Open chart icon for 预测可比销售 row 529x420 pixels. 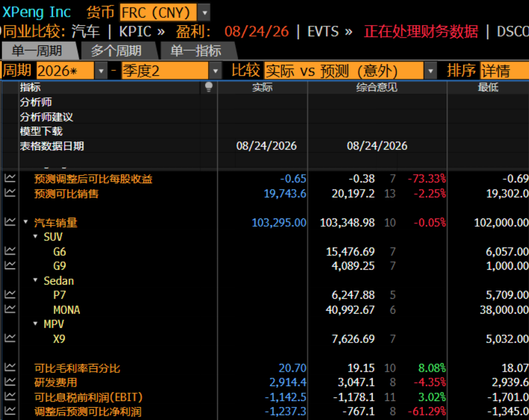(10, 193)
